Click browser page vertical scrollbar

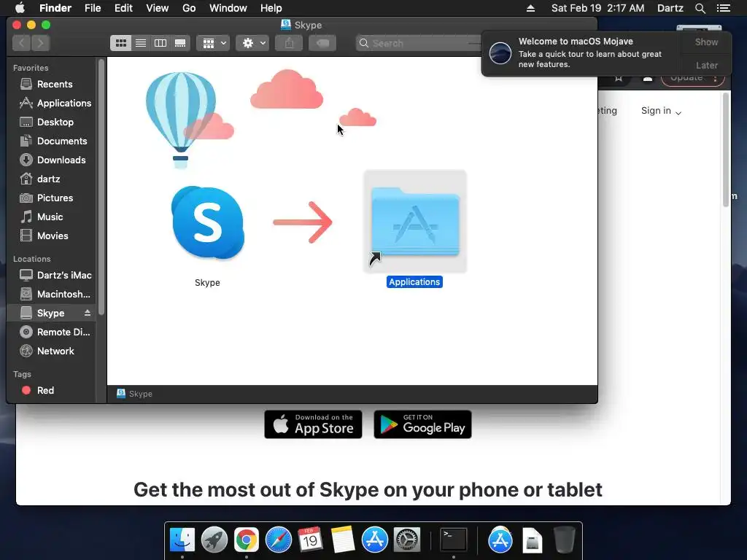pos(726,150)
